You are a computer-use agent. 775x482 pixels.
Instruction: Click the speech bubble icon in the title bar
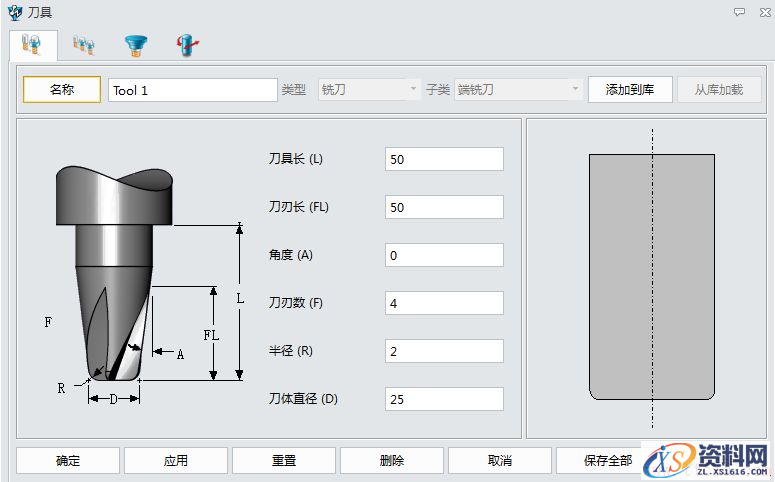point(739,12)
